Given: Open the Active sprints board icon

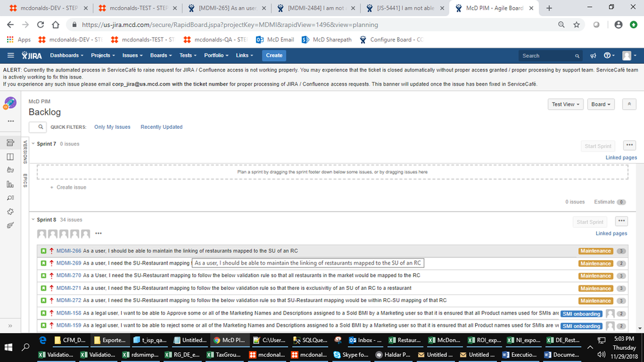Looking at the screenshot, I should [10, 157].
